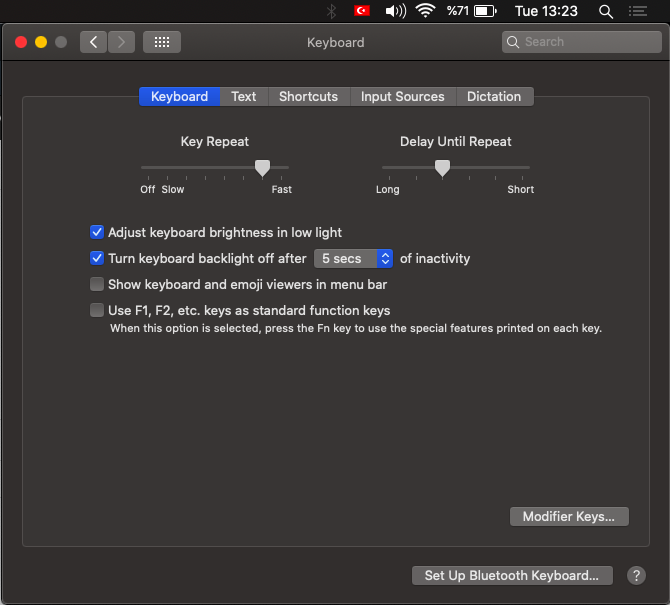Click the Modifier Keys... button
670x605 pixels.
point(569,517)
